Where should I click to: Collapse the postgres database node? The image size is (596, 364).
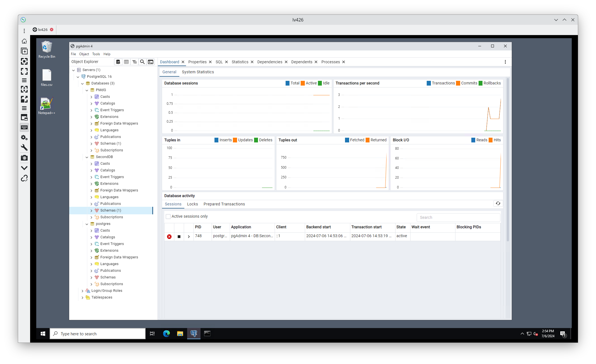[x=87, y=224]
